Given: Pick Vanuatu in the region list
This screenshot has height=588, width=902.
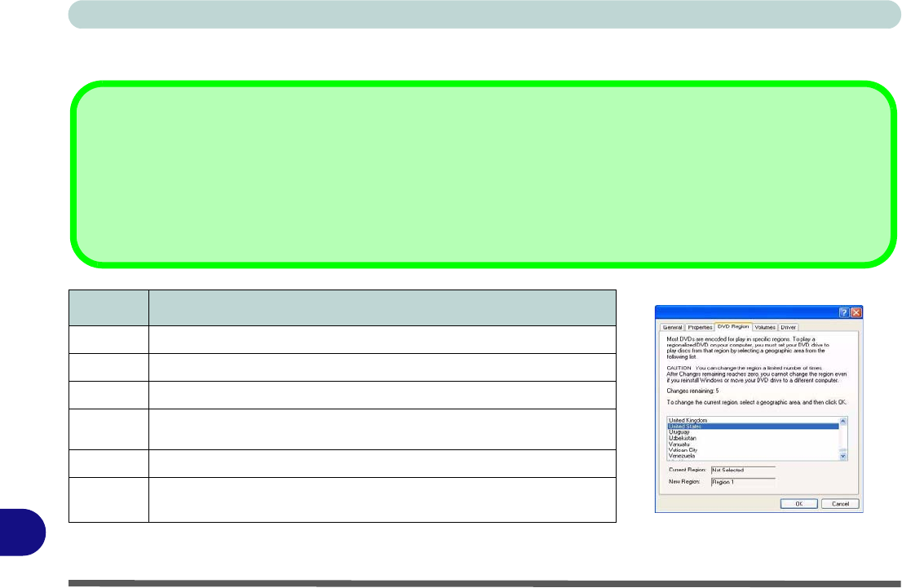Looking at the screenshot, I should [x=753, y=444].
